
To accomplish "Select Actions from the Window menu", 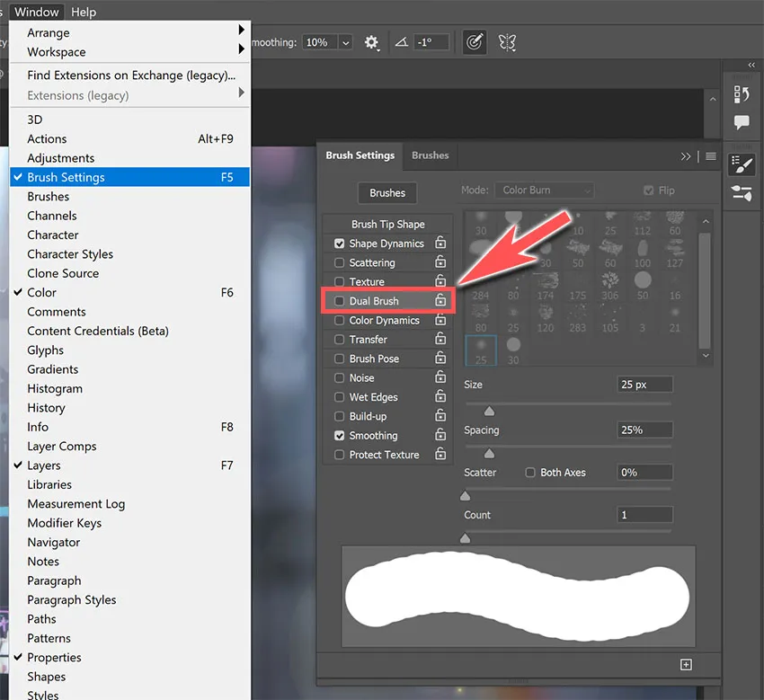I will coord(47,138).
